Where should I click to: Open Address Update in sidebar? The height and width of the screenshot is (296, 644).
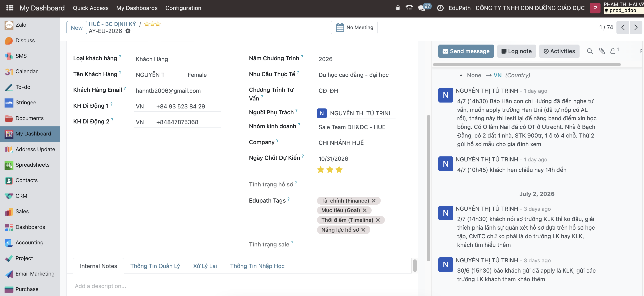30,149
